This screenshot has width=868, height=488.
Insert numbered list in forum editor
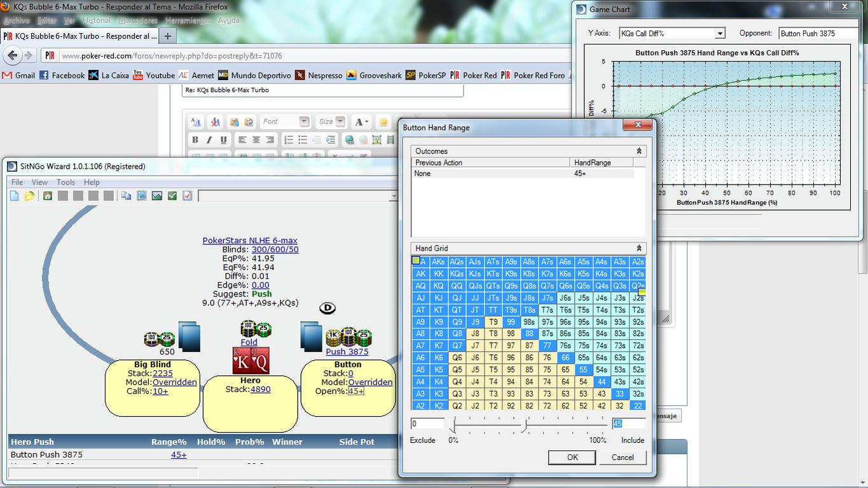289,139
